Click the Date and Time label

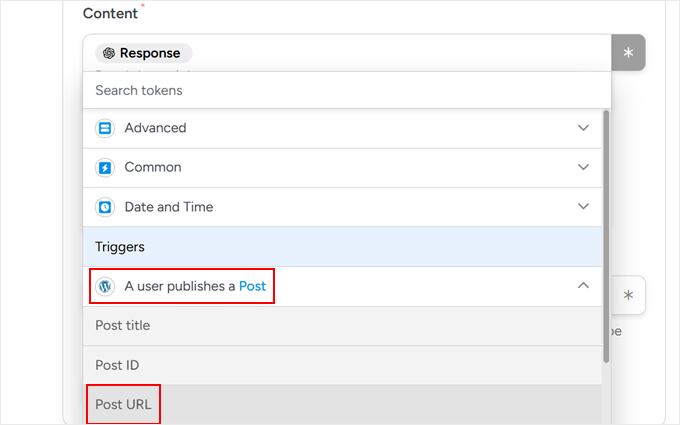(168, 207)
